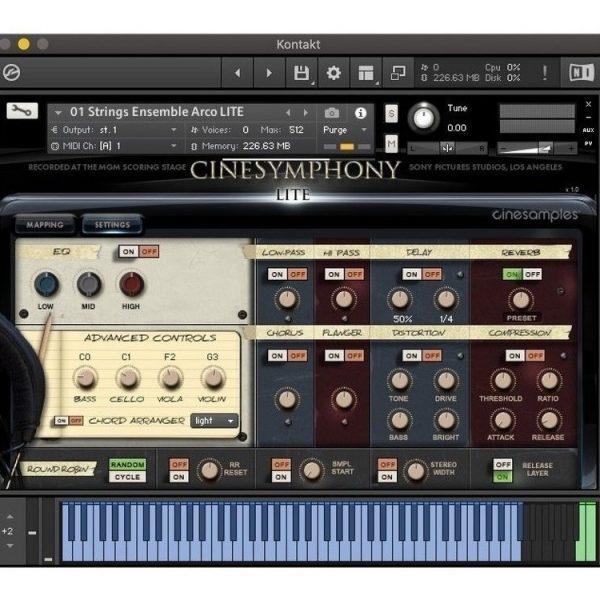Turn EQ off
This screenshot has height=600, width=600.
(x=149, y=251)
